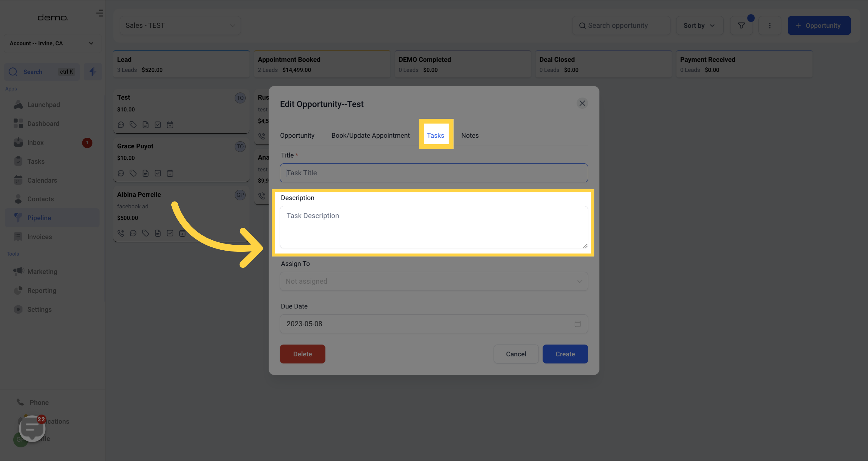Expand the Assign To dropdown

tap(433, 281)
